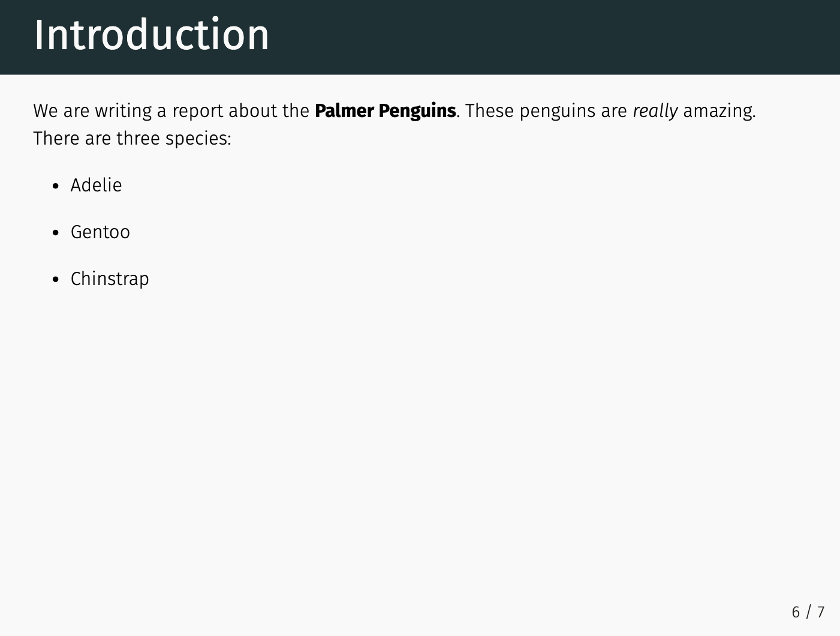Select the Gentoo list item
The height and width of the screenshot is (636, 840).
(100, 232)
